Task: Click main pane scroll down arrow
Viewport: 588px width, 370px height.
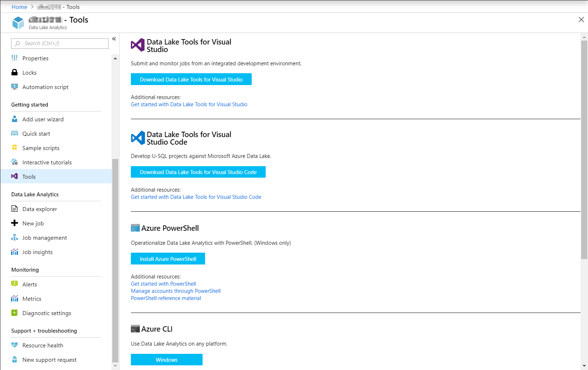Action: click(x=584, y=366)
